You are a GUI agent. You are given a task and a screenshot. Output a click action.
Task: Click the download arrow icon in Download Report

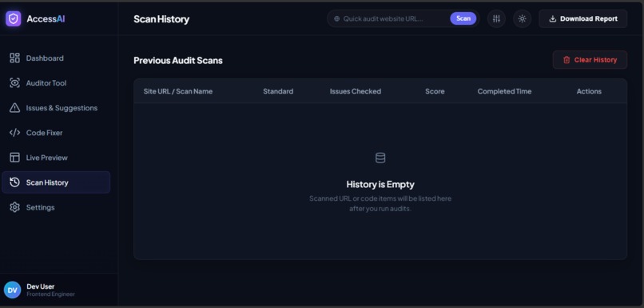click(552, 19)
